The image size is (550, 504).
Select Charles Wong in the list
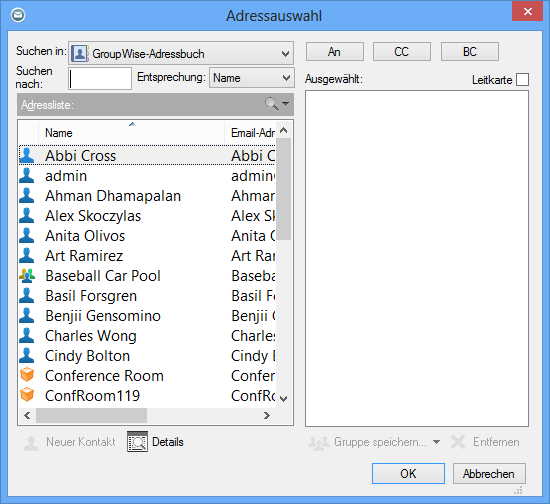coord(147,335)
